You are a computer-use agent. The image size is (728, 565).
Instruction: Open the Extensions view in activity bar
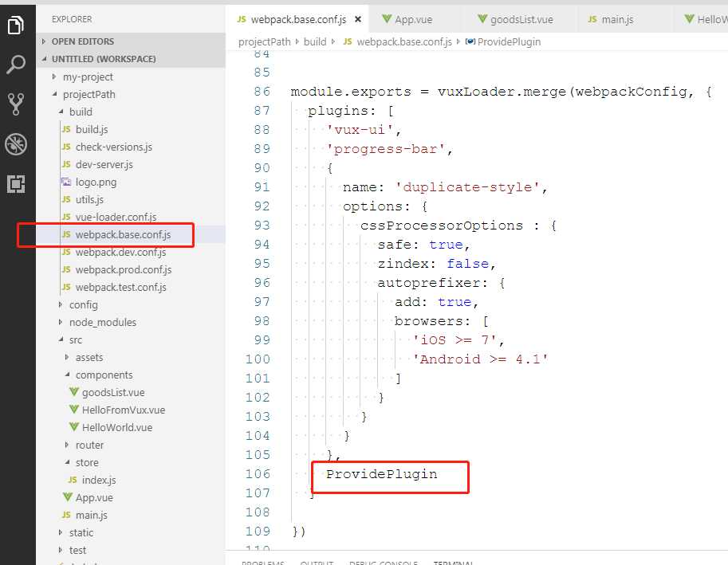(16, 184)
